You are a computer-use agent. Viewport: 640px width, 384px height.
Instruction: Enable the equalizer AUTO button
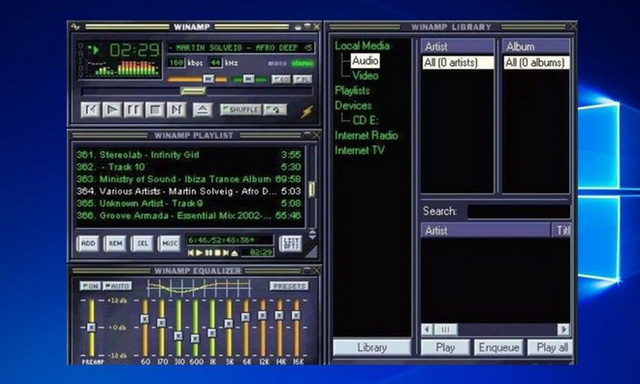click(117, 286)
